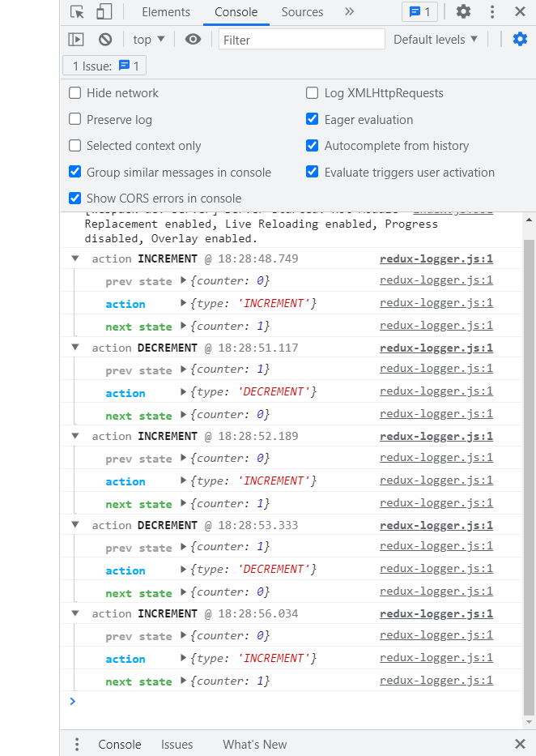
Task: Expand prev state object under 18:28:53.333
Action: (183, 547)
